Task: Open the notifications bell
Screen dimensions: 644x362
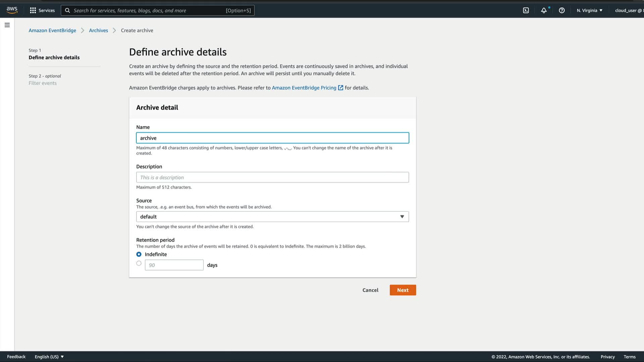Action: 544,10
